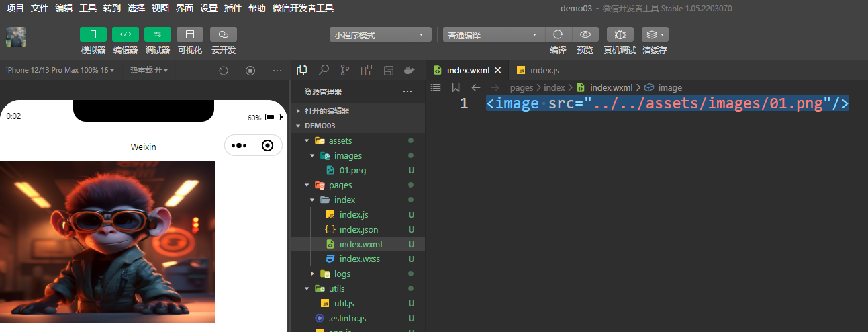Click the 编译 compile refresh icon
Image resolution: width=868 pixels, height=332 pixels.
click(x=558, y=34)
